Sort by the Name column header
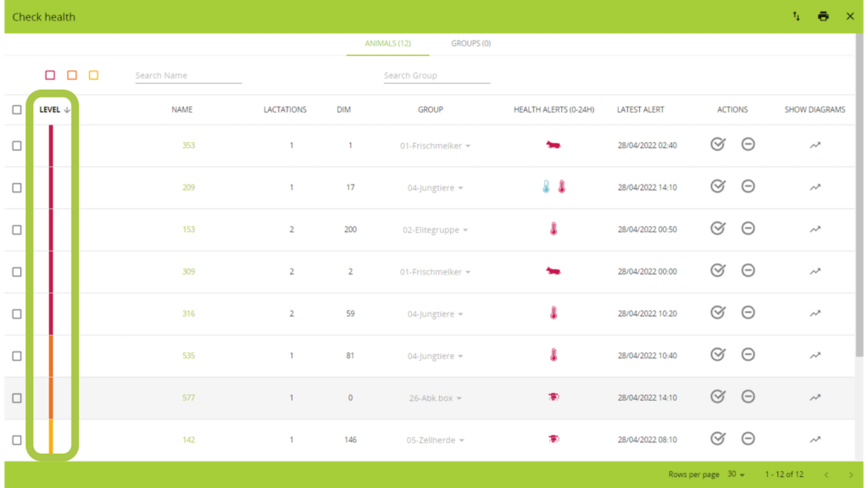Screen dimensions: 868x488 [x=181, y=109]
